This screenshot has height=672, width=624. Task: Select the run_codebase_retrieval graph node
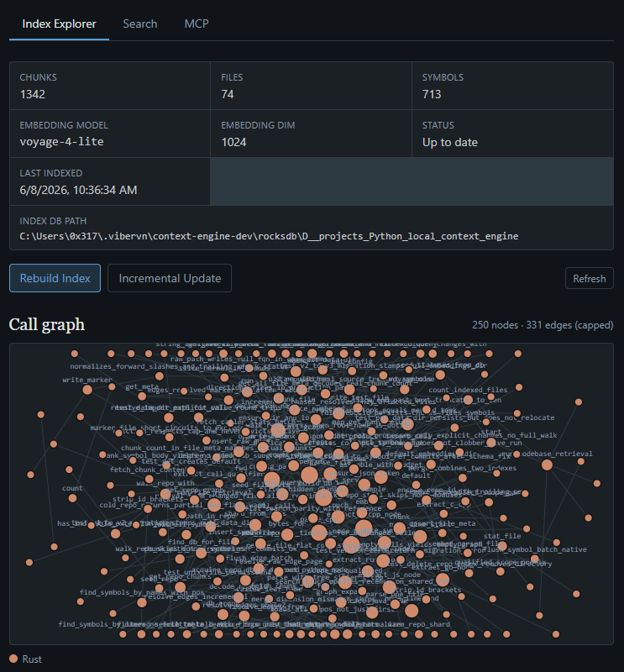(547, 465)
